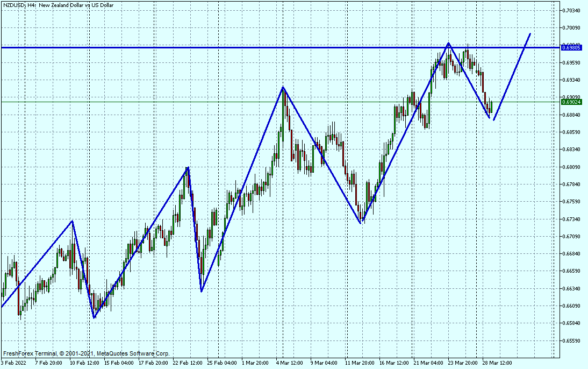Click trend line peak near 10 Feb 12:00

click(73, 221)
